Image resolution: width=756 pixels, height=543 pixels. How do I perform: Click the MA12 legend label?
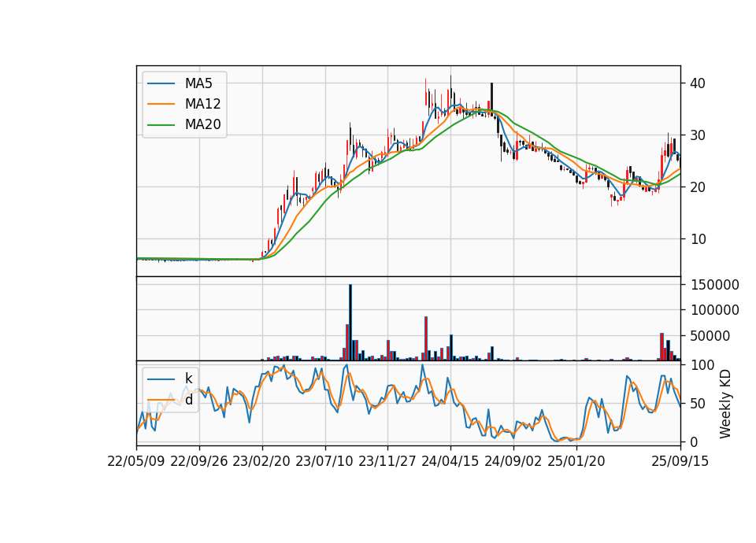[203, 104]
